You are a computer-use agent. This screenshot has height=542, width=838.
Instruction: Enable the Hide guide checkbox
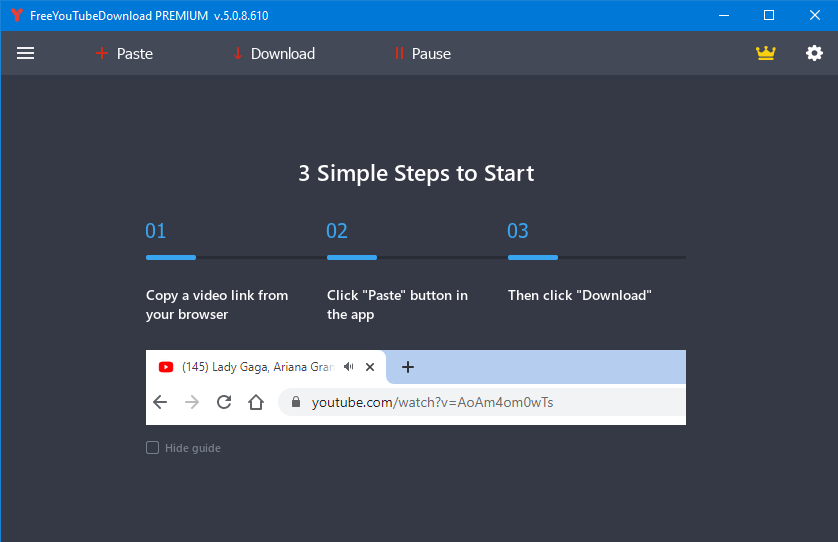152,447
